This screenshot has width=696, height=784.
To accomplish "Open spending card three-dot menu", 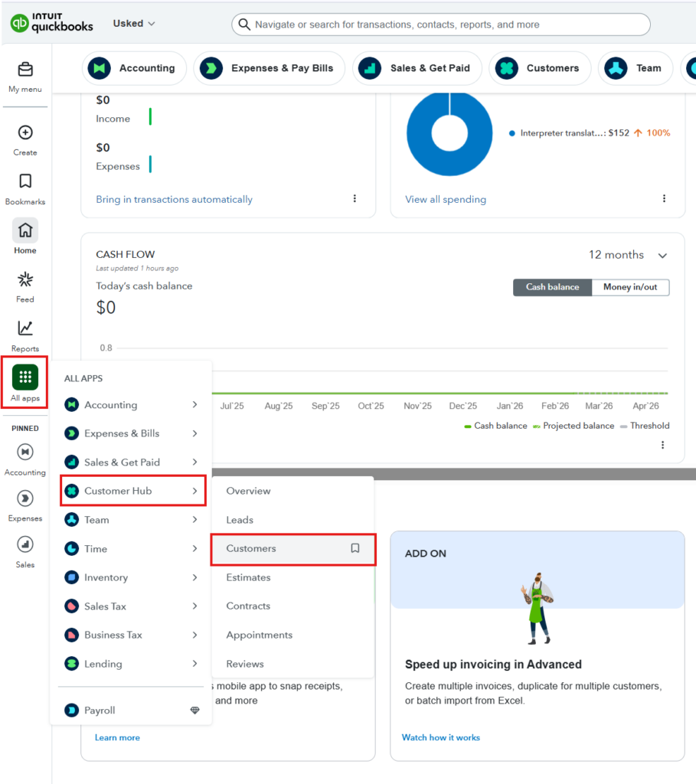I will point(664,198).
